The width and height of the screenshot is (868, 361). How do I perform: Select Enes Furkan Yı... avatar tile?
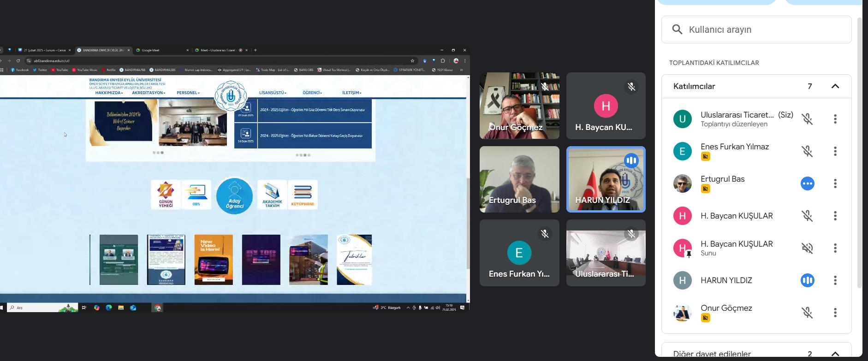(519, 253)
